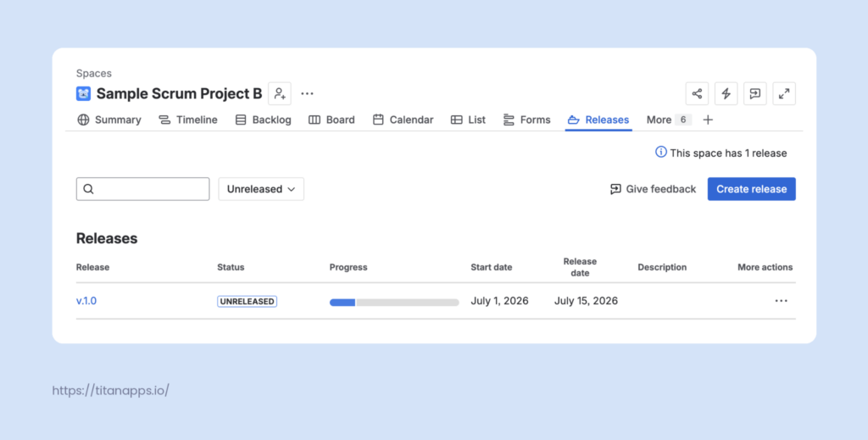Add a new tab with plus icon
The image size is (868, 440).
708,120
